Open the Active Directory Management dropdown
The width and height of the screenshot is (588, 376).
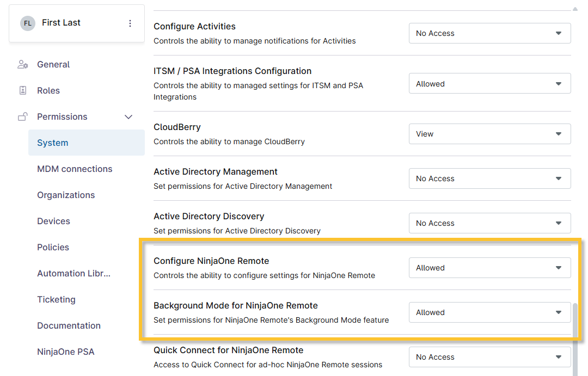(489, 178)
